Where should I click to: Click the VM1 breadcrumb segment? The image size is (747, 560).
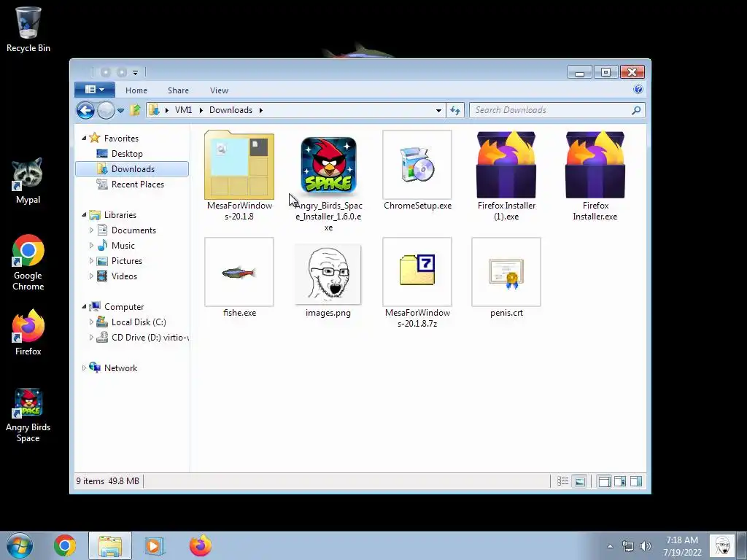tap(183, 110)
